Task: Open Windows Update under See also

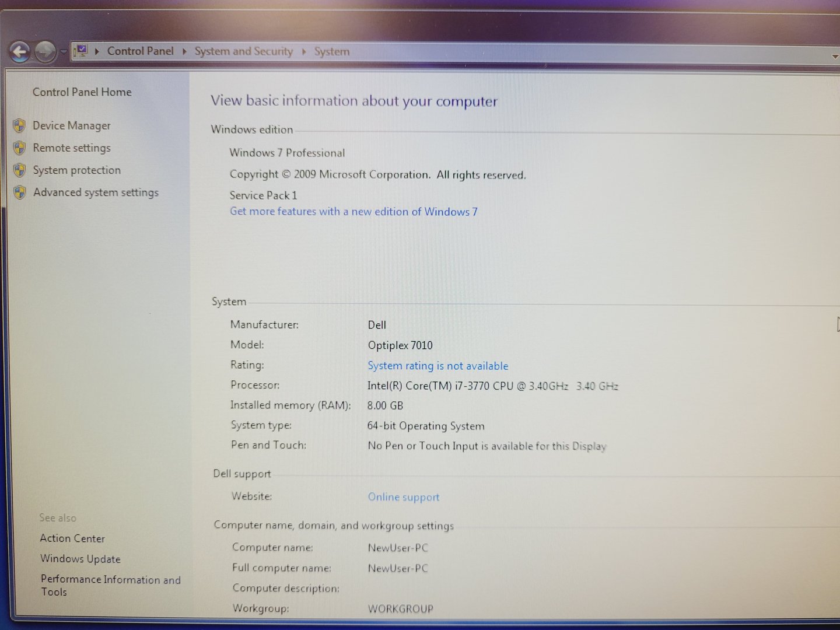Action: click(80, 559)
